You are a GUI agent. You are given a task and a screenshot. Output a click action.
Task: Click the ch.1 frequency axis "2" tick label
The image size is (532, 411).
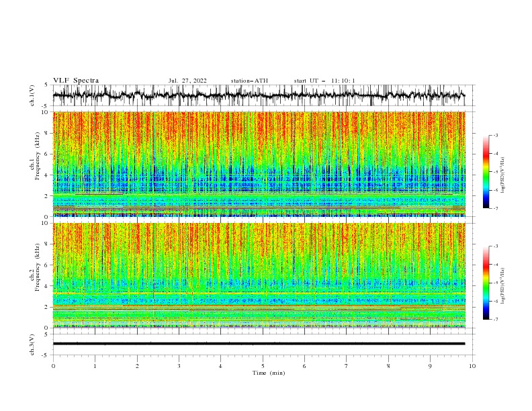tap(46, 195)
